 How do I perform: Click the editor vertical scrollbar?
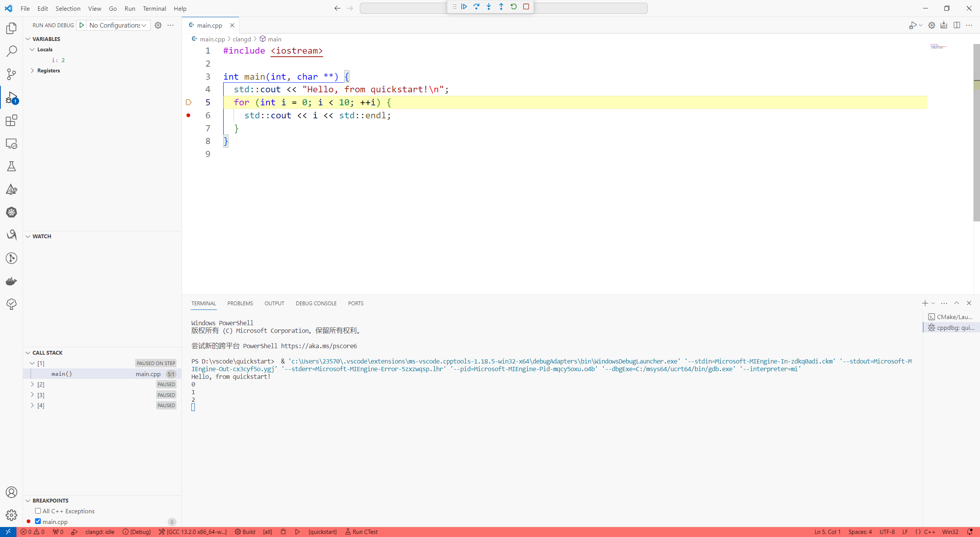tap(977, 132)
